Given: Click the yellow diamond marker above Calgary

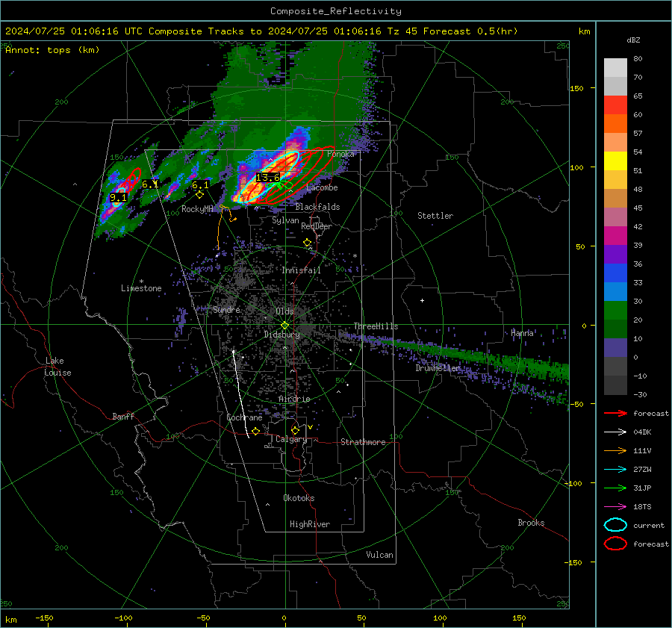Looking at the screenshot, I should (295, 430).
